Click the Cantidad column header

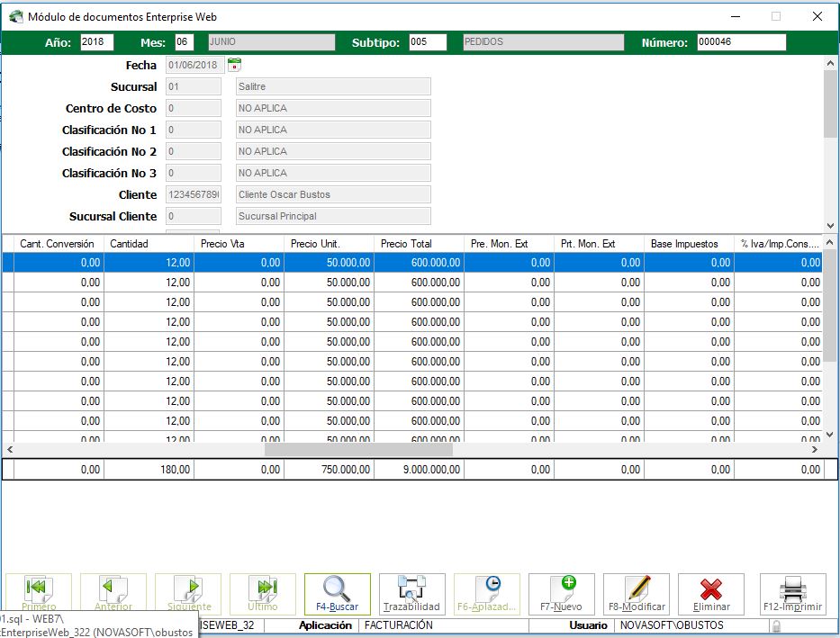149,244
